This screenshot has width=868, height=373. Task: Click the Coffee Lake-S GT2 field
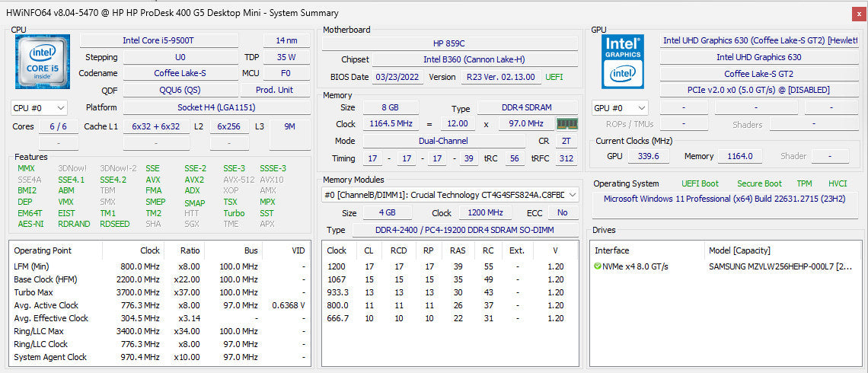click(x=759, y=74)
